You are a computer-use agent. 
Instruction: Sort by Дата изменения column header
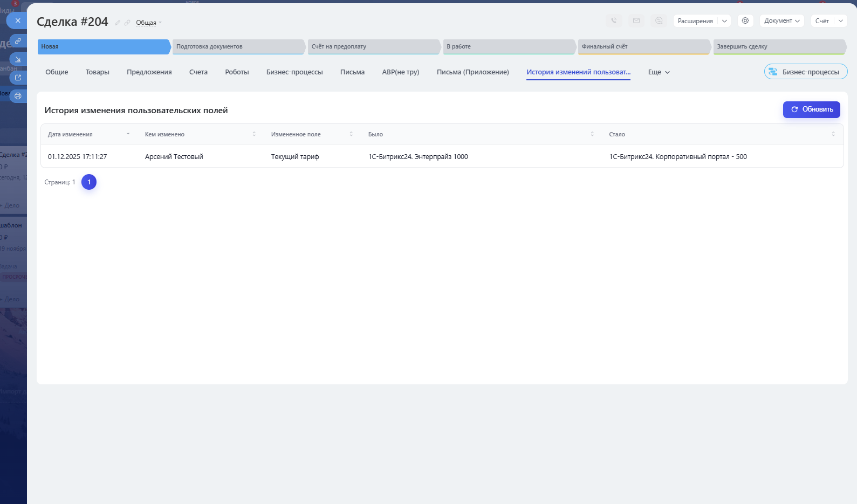(x=70, y=134)
